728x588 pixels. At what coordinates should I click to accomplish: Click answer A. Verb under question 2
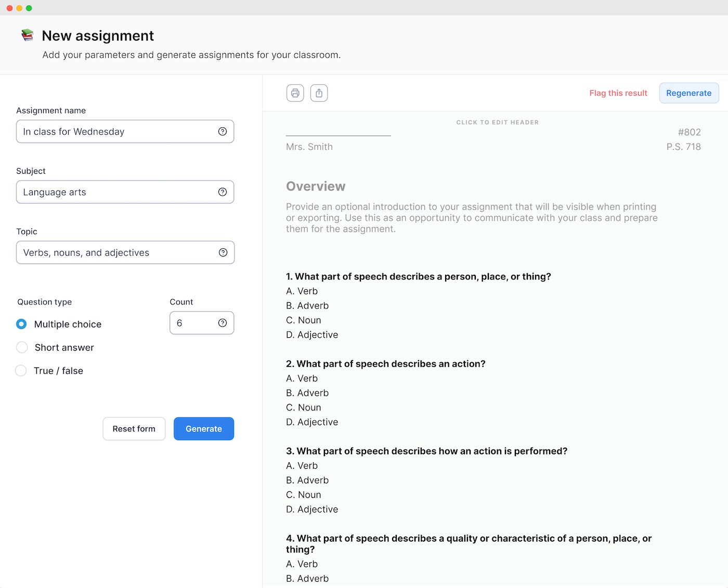[302, 378]
